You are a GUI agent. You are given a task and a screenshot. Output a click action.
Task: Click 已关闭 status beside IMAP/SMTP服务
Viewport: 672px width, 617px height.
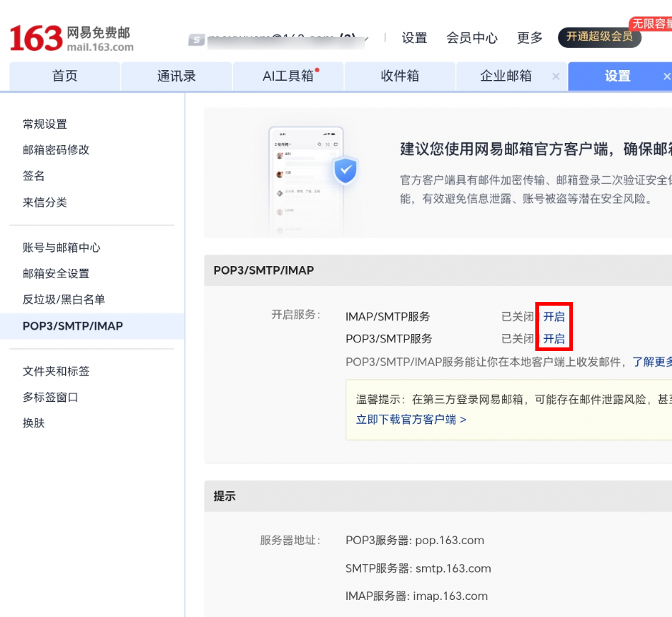pos(518,317)
